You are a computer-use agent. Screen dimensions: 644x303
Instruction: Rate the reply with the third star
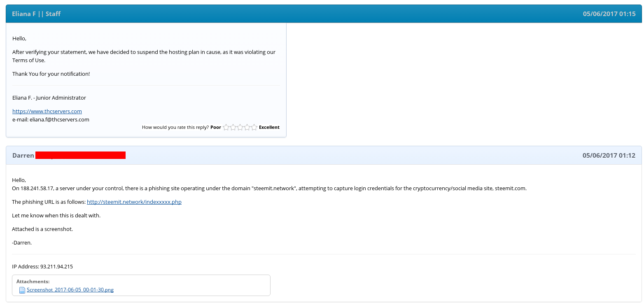click(240, 127)
